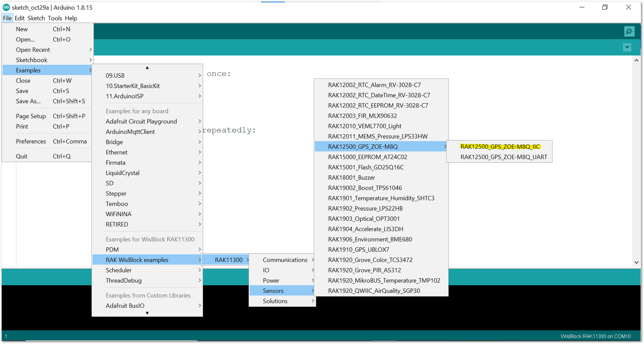The height and width of the screenshot is (344, 644).
Task: Open Firmata examples submenu
Action: point(147,163)
